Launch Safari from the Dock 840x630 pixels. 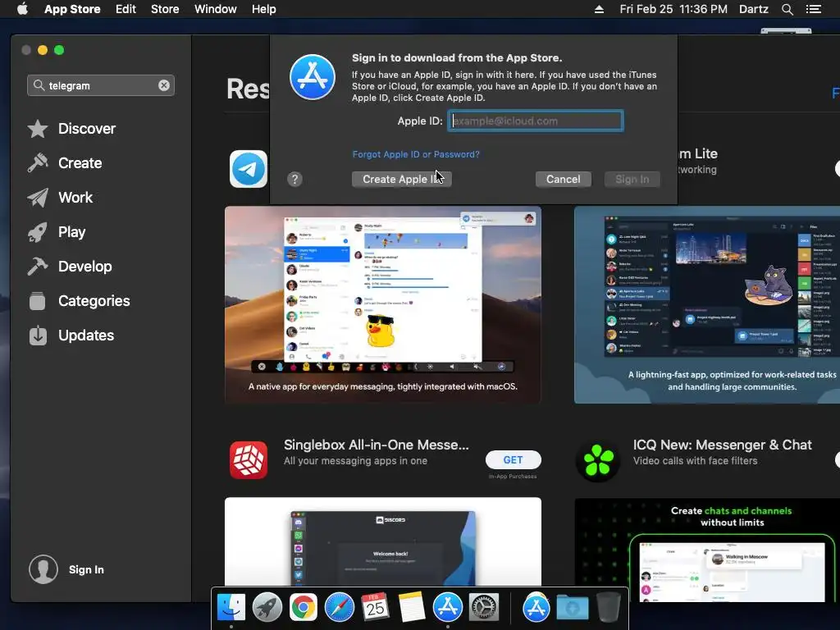[x=339, y=608]
